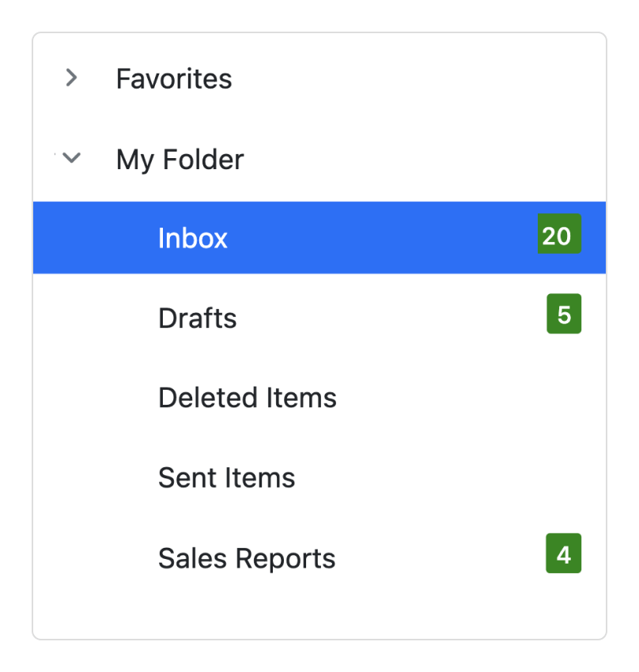This screenshot has height=672, width=639.
Task: Click the Deleted Items text label
Action: click(x=248, y=398)
